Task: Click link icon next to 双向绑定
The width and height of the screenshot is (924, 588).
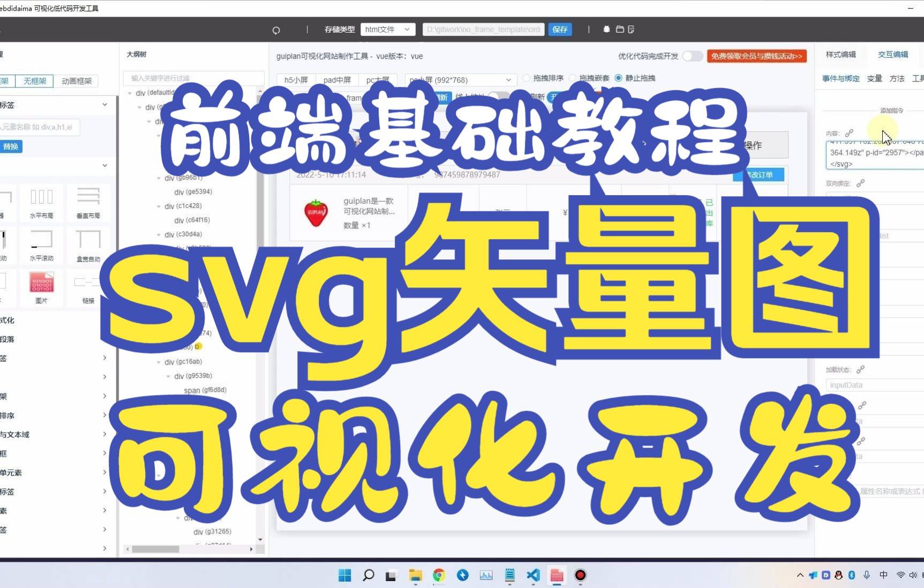Action: coord(860,183)
